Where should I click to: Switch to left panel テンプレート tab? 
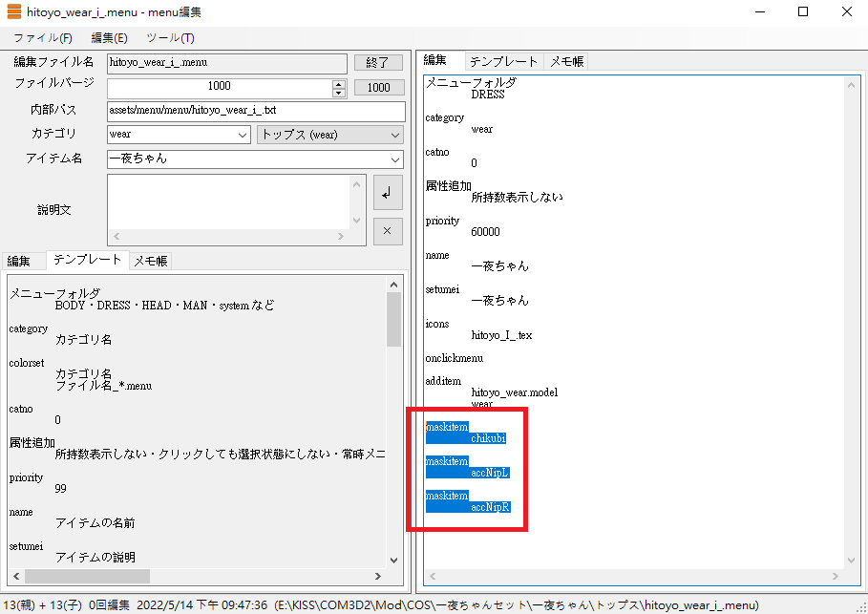pyautogui.click(x=88, y=260)
